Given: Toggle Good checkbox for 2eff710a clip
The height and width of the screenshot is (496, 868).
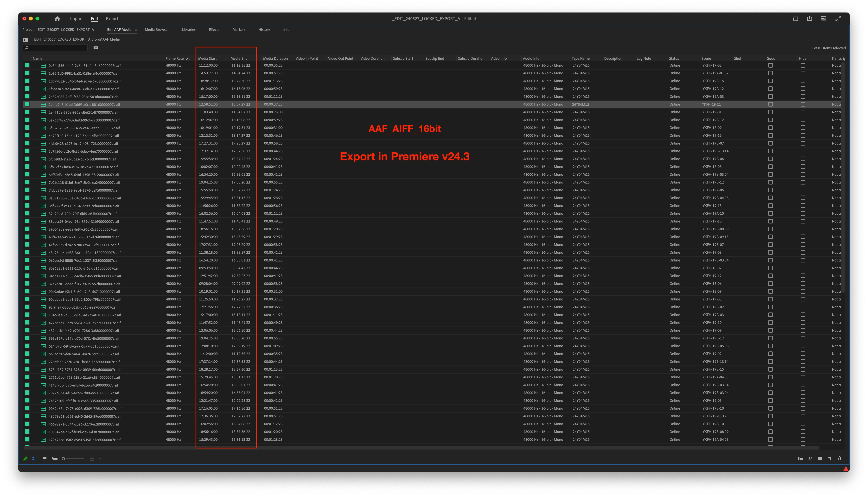Looking at the screenshot, I should click(x=770, y=112).
